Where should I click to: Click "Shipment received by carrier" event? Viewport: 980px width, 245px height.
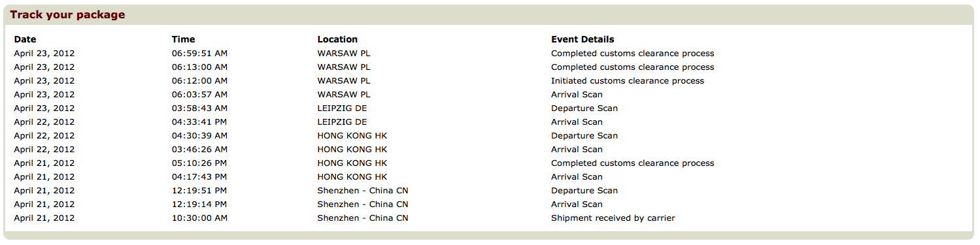click(x=613, y=218)
